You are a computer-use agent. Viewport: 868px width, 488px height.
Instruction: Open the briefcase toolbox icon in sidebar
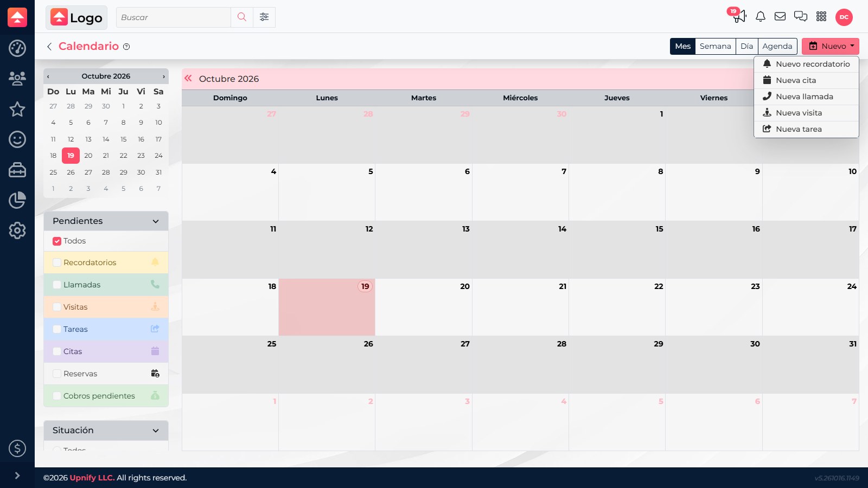click(17, 170)
